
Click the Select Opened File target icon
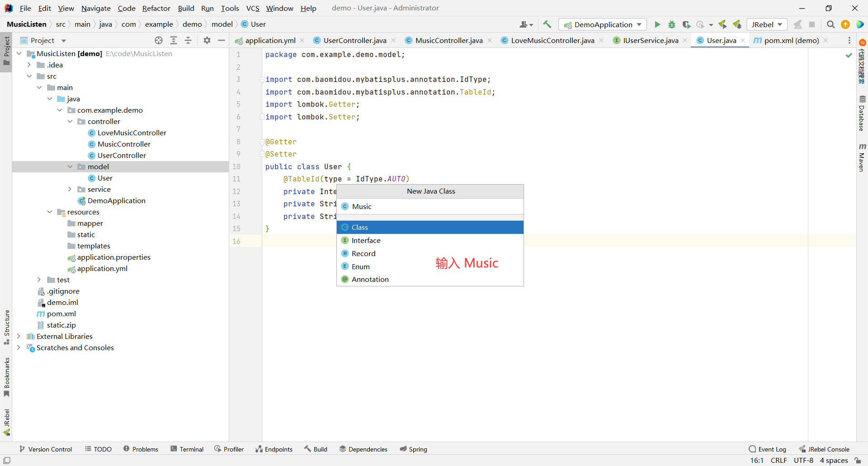pos(159,40)
